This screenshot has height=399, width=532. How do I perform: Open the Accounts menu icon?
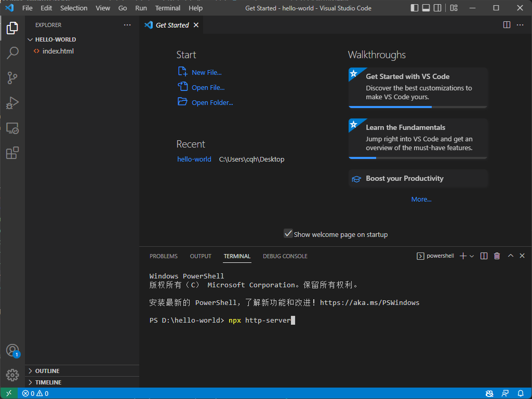12,350
